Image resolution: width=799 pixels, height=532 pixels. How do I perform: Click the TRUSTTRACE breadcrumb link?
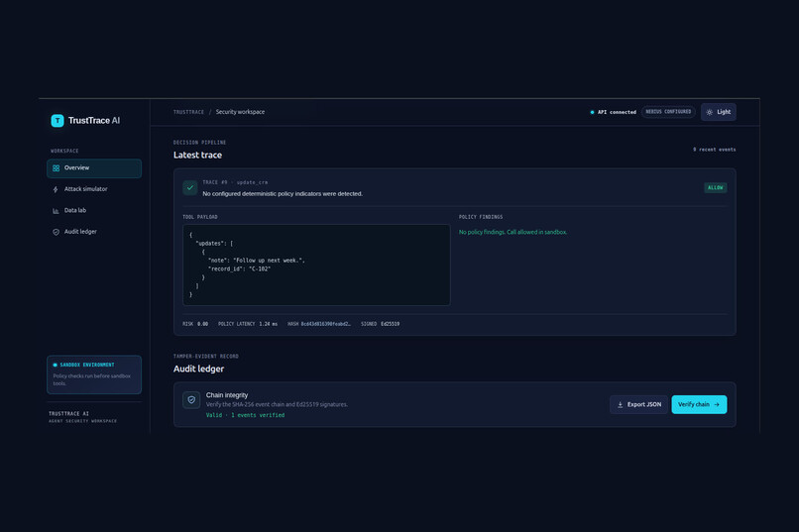(x=188, y=112)
